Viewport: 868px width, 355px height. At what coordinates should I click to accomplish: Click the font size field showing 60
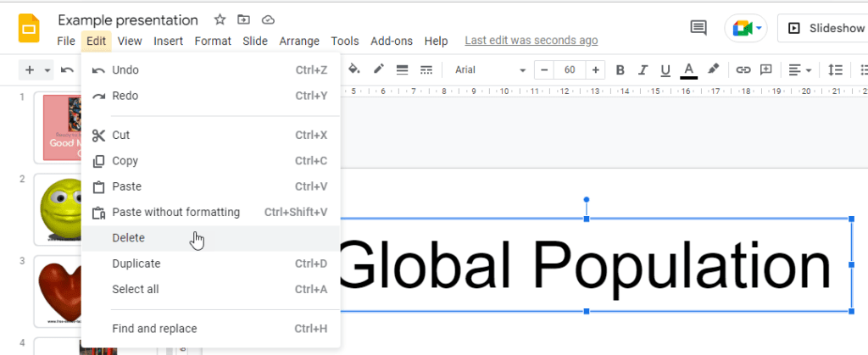coord(570,69)
